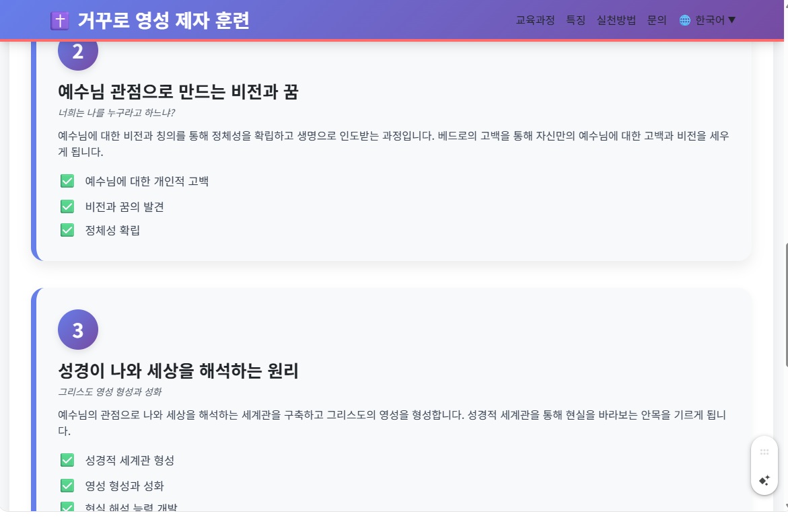Click the 성경이 나와 세상을 해석하는 원리 heading
Viewport: 788px width, 532px height.
point(178,371)
